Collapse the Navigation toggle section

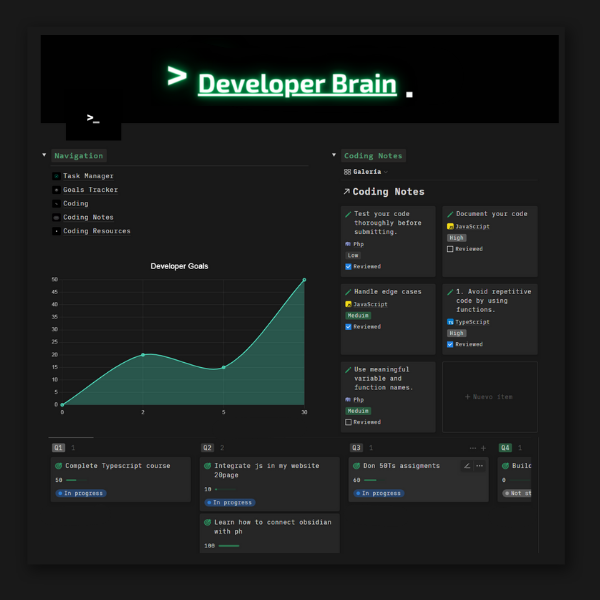click(x=44, y=155)
